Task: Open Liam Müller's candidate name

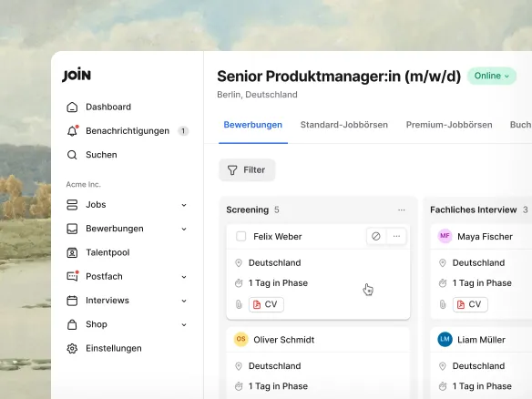Action: pyautogui.click(x=481, y=340)
